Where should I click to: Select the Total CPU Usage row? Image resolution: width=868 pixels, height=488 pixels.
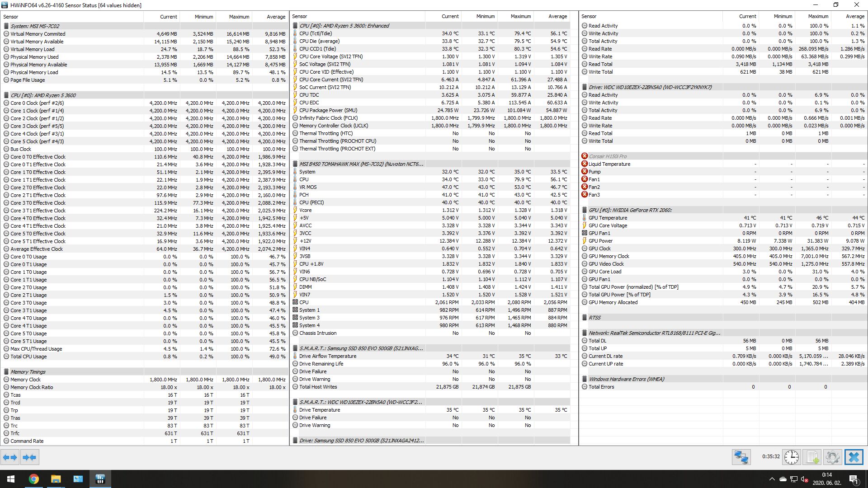[145, 357]
